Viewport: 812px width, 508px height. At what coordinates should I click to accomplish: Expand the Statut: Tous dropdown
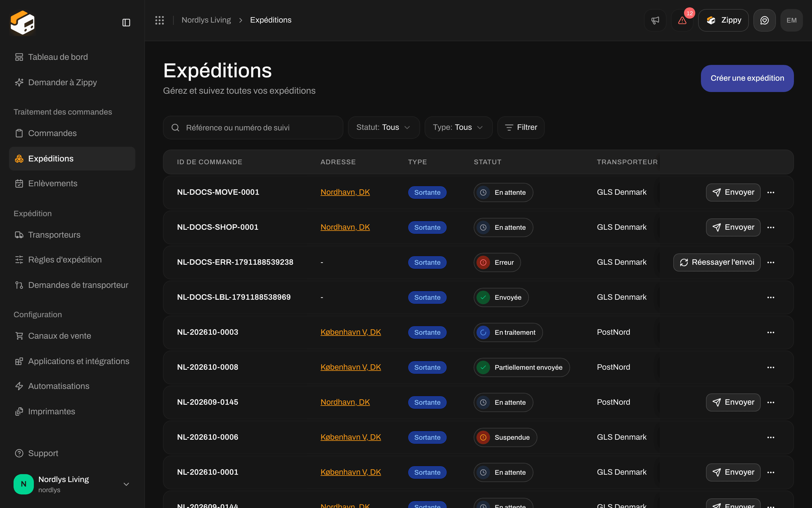click(383, 127)
